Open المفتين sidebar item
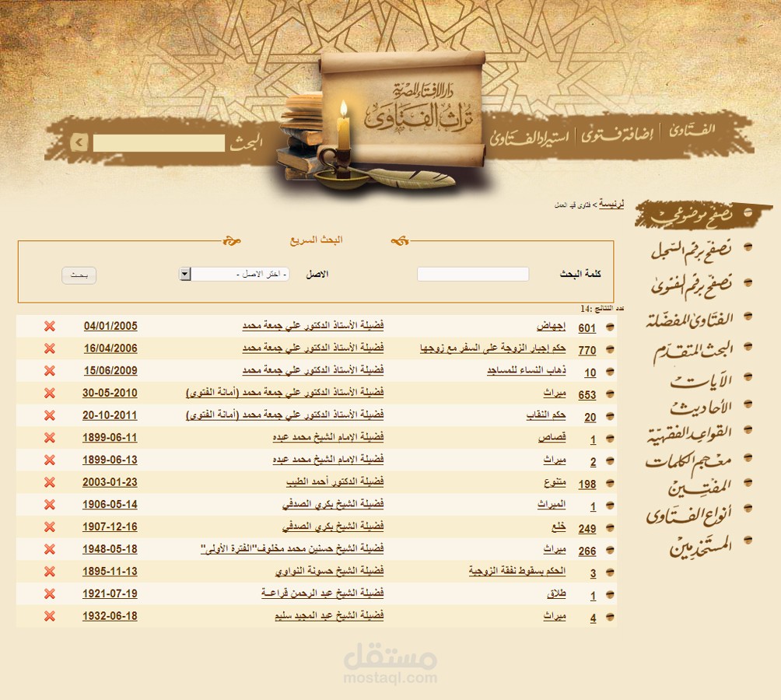 coord(700,486)
